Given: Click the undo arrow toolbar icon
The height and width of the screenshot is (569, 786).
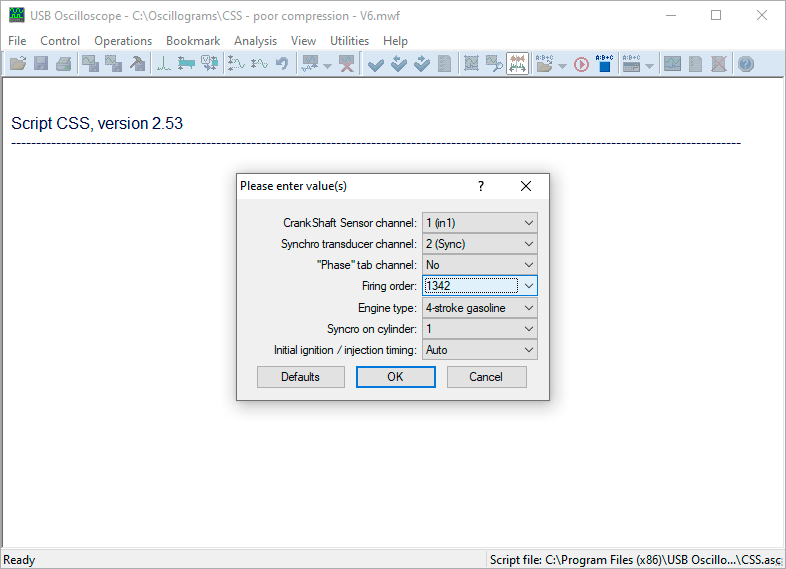Looking at the screenshot, I should point(282,64).
